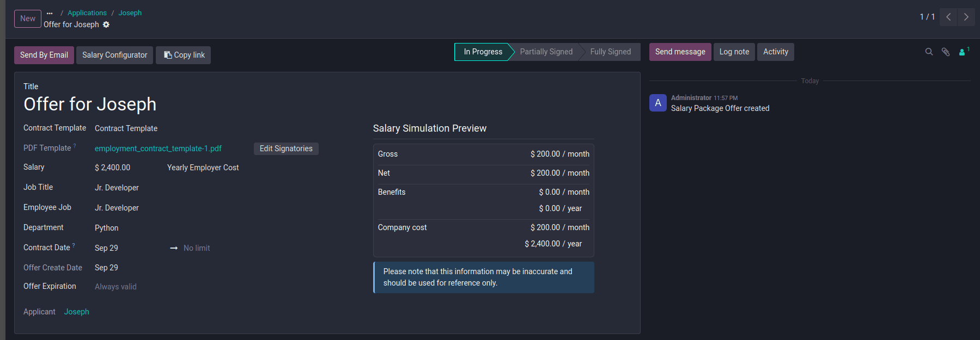Open chatter search magnifier icon
This screenshot has width=980, height=340.
tap(929, 52)
